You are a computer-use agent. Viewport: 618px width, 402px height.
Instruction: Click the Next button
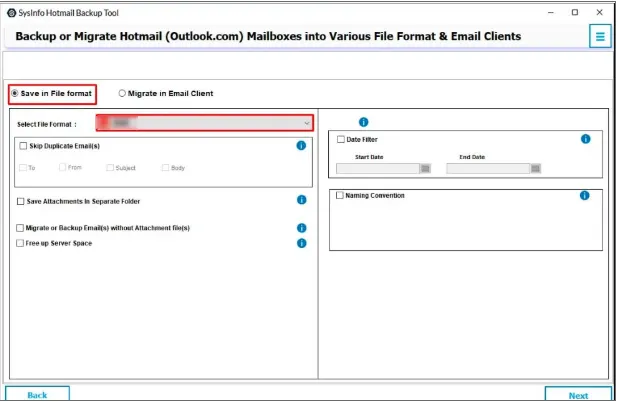click(x=577, y=394)
